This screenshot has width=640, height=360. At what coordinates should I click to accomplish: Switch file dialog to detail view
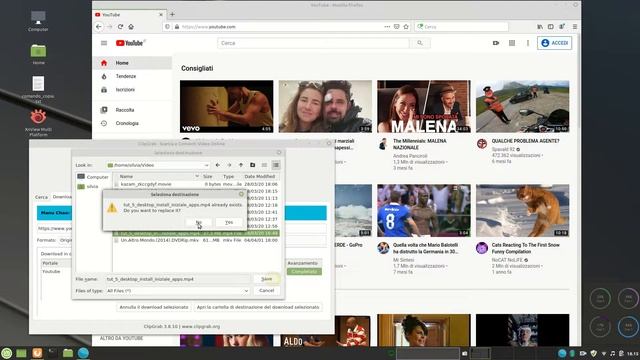[x=276, y=165]
